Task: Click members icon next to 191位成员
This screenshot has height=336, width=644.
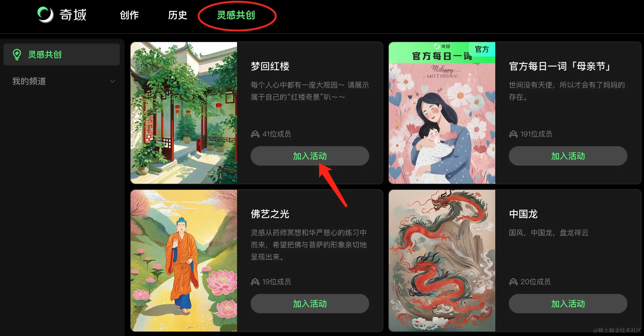Action: (x=513, y=134)
